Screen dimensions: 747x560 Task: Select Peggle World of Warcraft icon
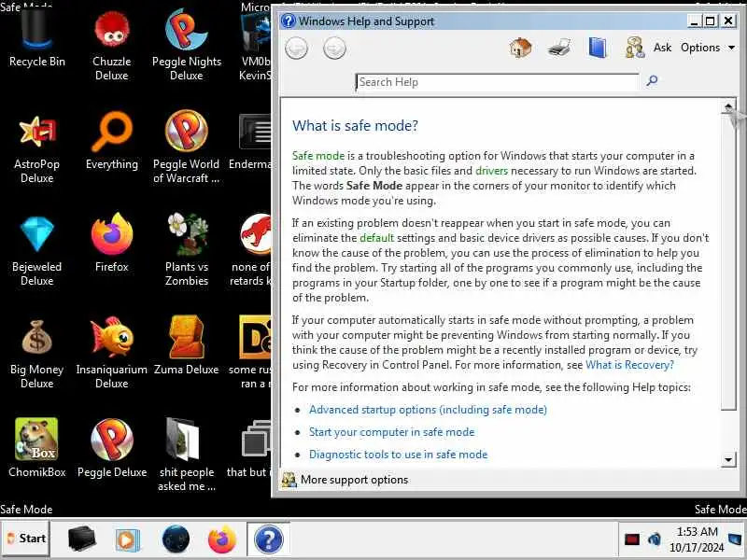186,147
